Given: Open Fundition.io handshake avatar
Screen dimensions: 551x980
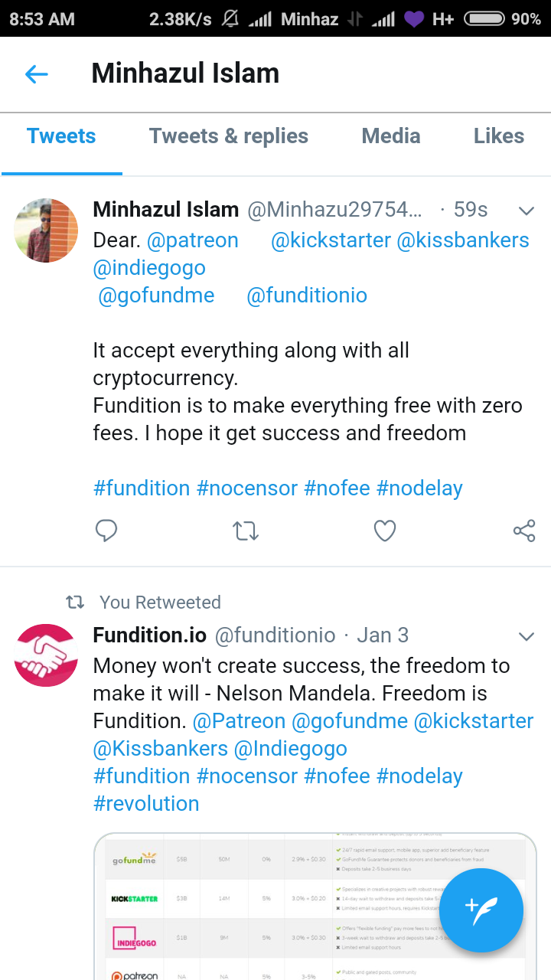Looking at the screenshot, I should (46, 655).
